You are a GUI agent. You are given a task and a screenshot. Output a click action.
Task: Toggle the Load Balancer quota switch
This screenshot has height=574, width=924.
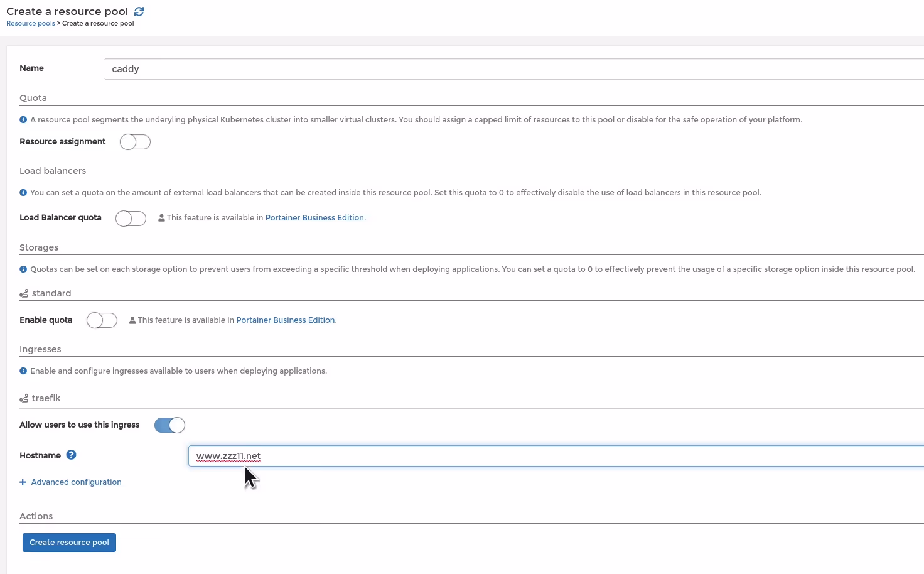(131, 218)
